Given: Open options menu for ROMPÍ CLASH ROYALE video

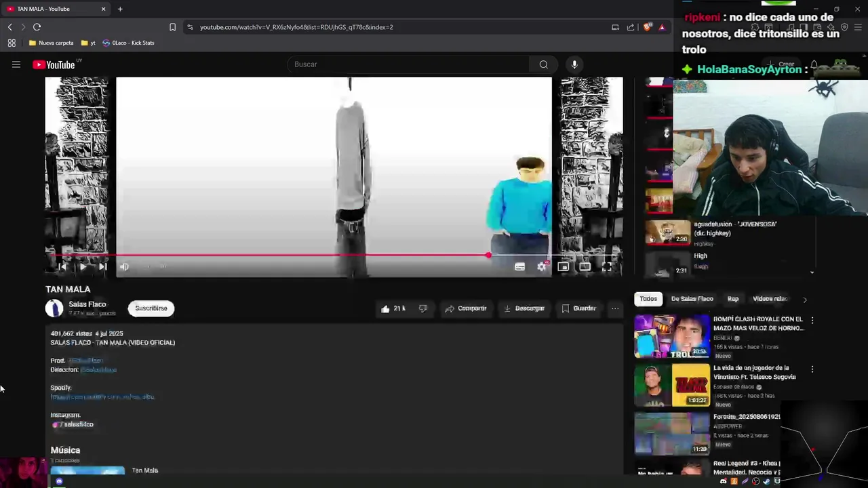Looking at the screenshot, I should (x=812, y=320).
